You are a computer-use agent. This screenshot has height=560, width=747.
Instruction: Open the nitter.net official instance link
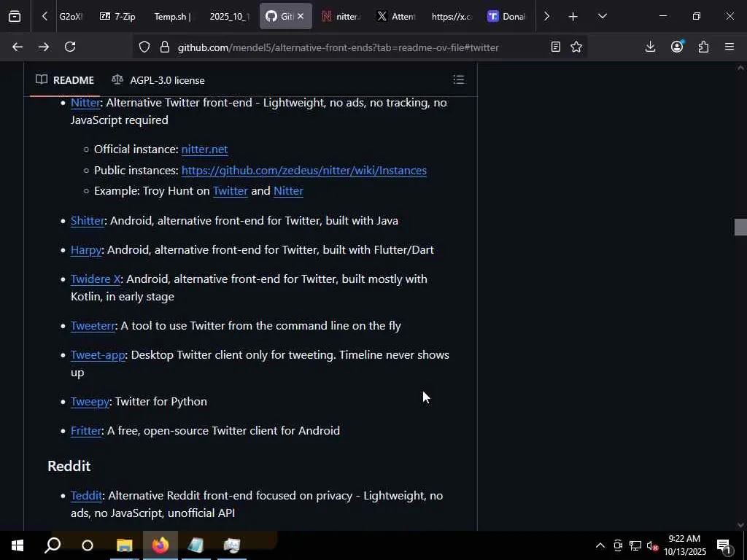[204, 149]
